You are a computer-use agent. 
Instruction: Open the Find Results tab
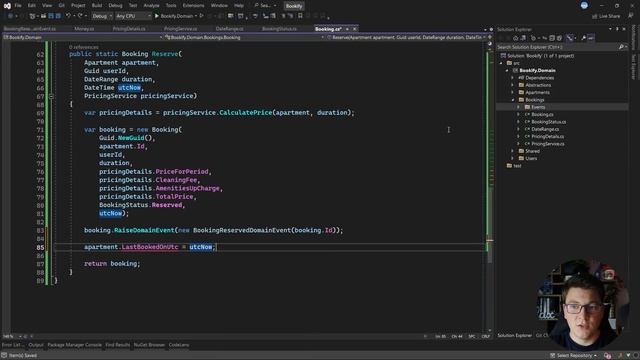[118, 345]
